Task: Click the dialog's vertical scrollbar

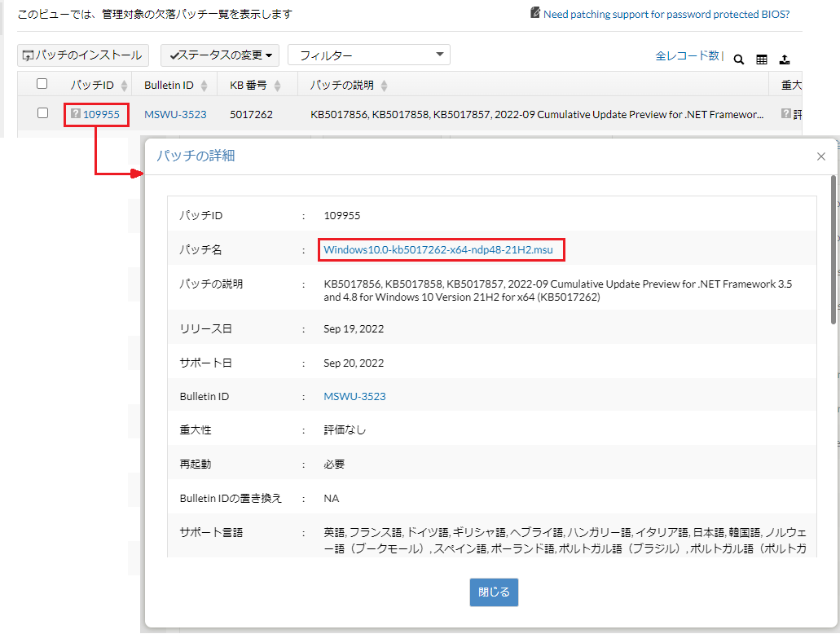Action: pyautogui.click(x=831, y=244)
